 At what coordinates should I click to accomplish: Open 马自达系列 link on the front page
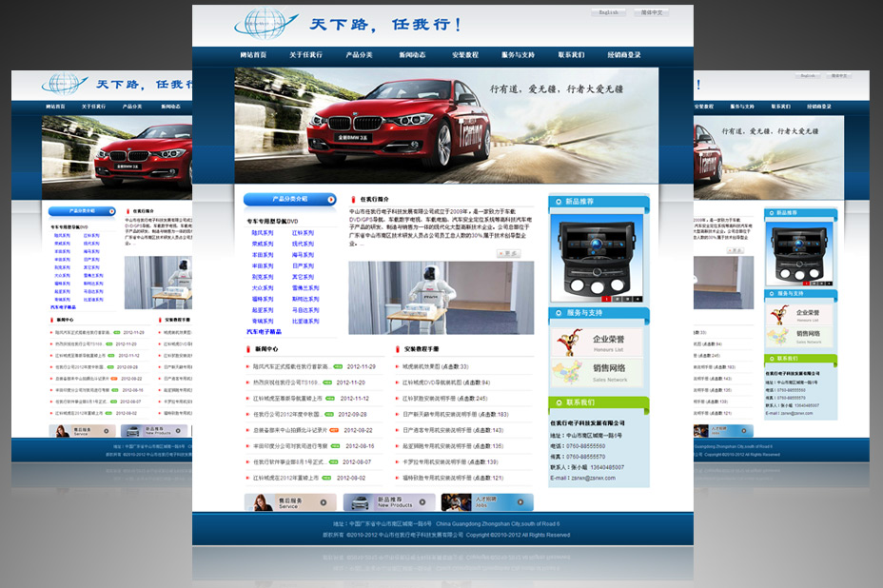pos(305,310)
